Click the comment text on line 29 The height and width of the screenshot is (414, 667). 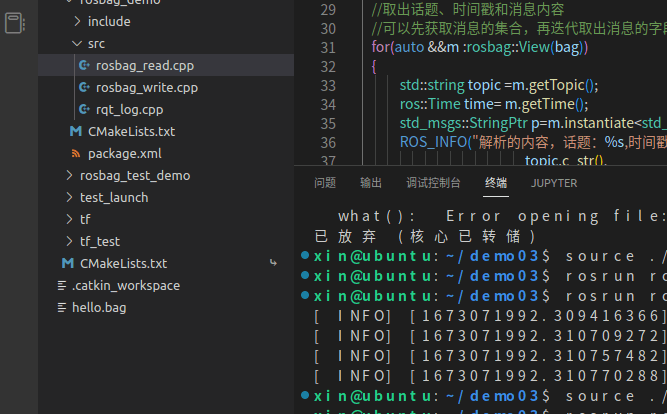[468, 9]
